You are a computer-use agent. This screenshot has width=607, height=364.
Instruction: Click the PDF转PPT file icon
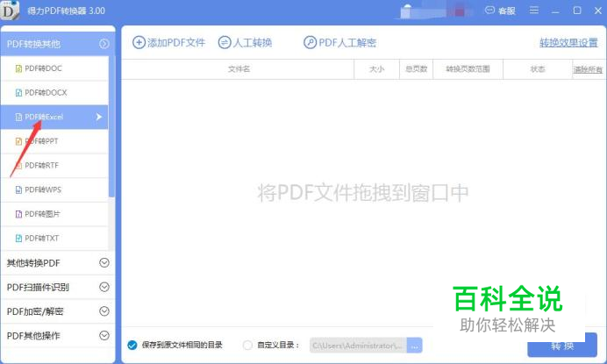pos(18,141)
